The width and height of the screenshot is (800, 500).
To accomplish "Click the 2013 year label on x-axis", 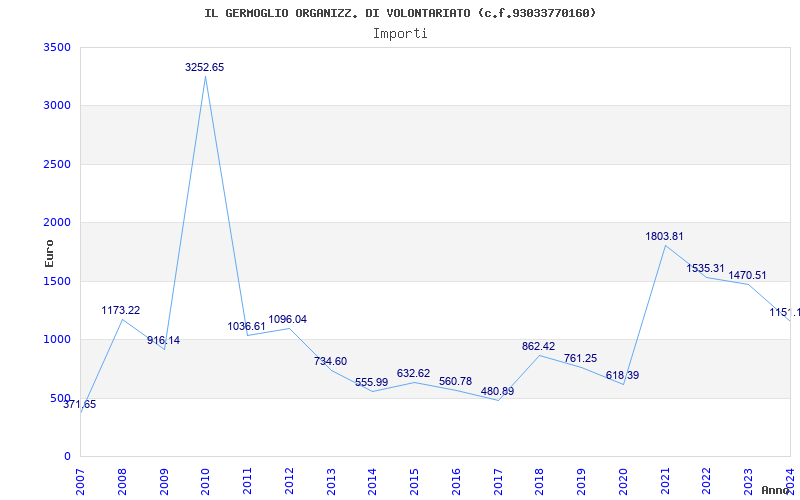I will 332,482.
